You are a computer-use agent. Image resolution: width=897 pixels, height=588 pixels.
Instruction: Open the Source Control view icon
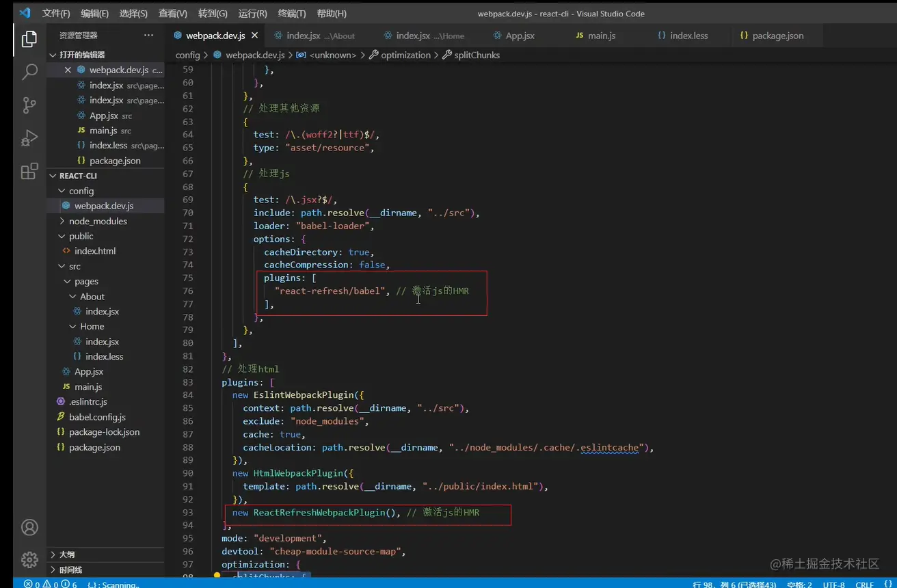(x=29, y=105)
